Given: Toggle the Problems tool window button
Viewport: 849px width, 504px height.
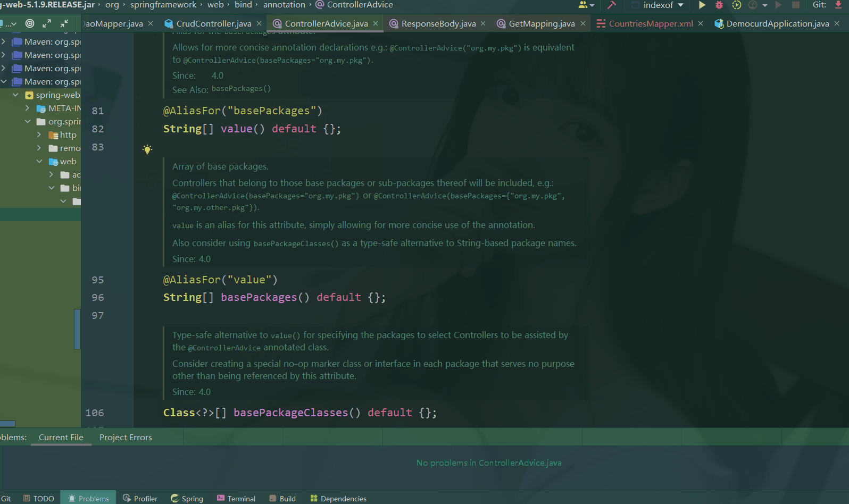Looking at the screenshot, I should point(88,498).
